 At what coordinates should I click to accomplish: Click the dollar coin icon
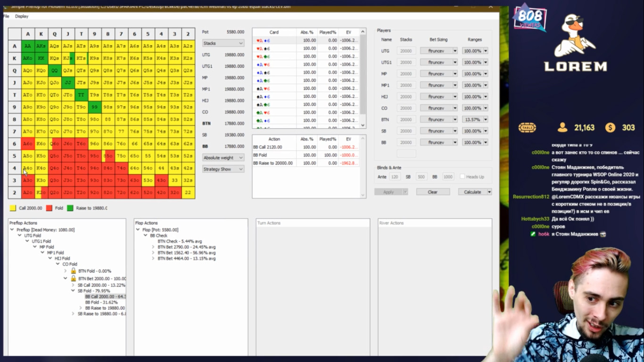610,127
